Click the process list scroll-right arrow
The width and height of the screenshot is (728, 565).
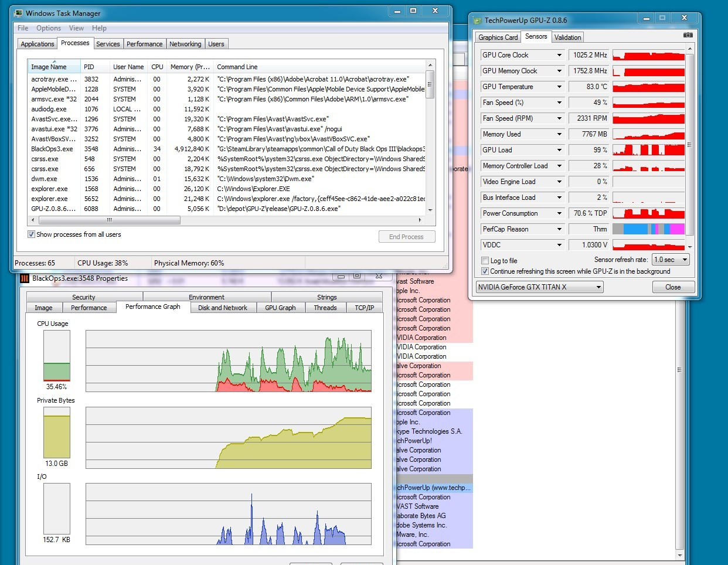click(420, 220)
